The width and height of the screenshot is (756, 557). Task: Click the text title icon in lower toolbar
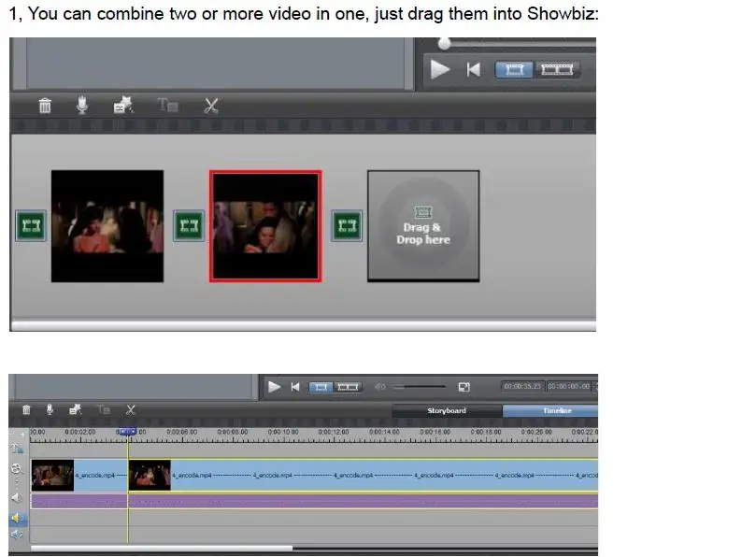pos(104,410)
